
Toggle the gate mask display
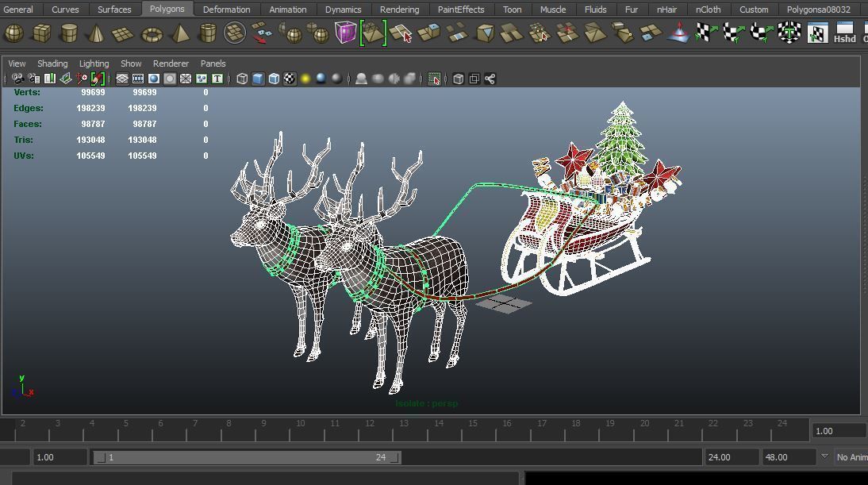pos(170,79)
